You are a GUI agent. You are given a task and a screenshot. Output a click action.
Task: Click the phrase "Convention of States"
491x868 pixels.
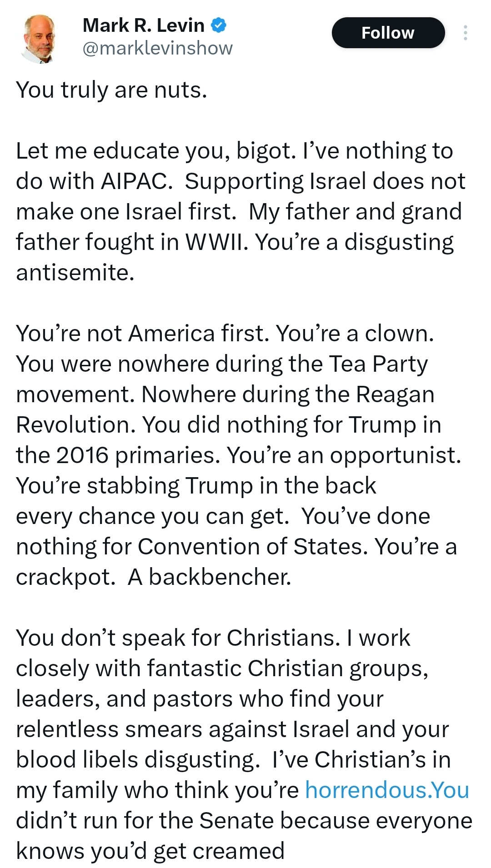252,547
